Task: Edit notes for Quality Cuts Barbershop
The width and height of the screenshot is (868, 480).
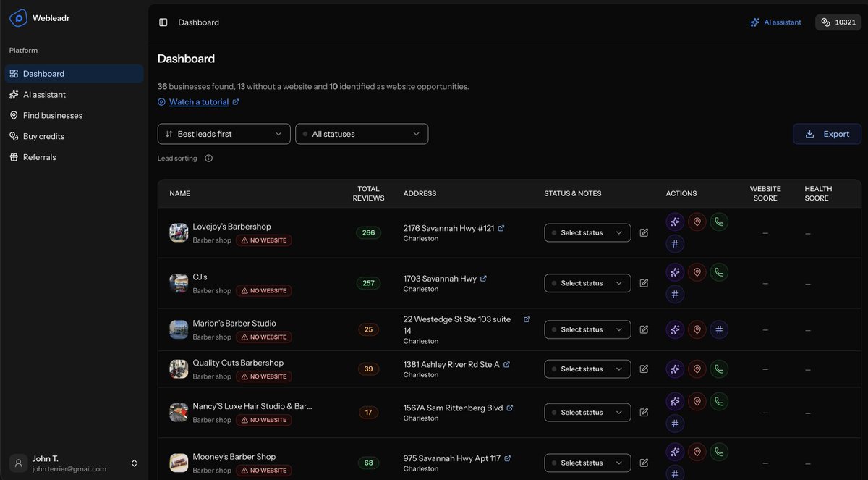Action: [644, 369]
